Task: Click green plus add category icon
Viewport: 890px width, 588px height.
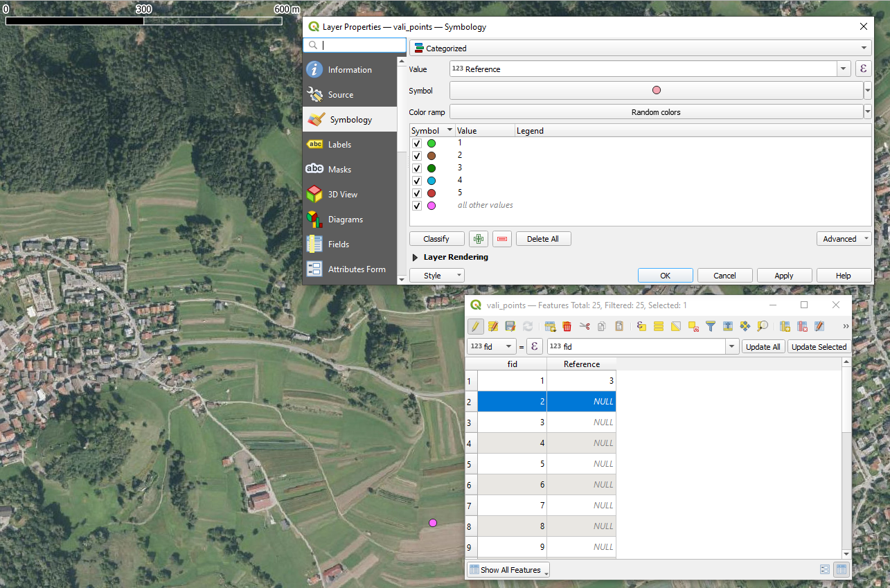Action: click(478, 239)
